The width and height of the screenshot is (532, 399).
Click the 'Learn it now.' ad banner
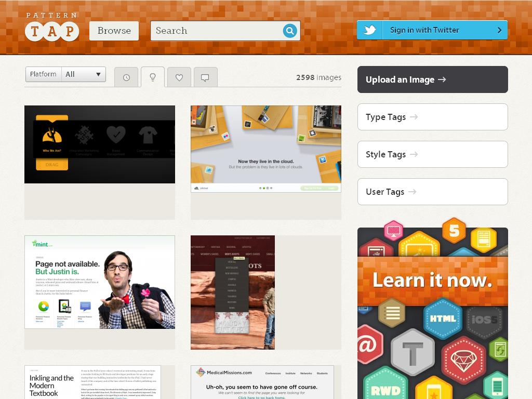(x=433, y=281)
